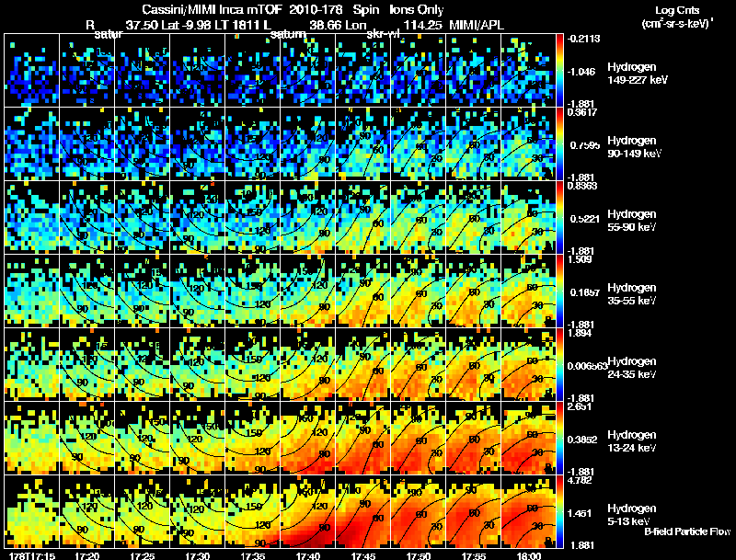Click the 'Hydrogen 90-149 keV' row label
The width and height of the screenshot is (736, 560).
634,147
